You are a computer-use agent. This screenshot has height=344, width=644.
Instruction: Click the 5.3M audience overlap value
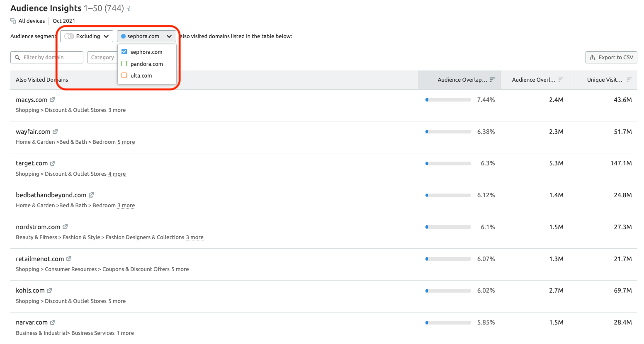556,163
